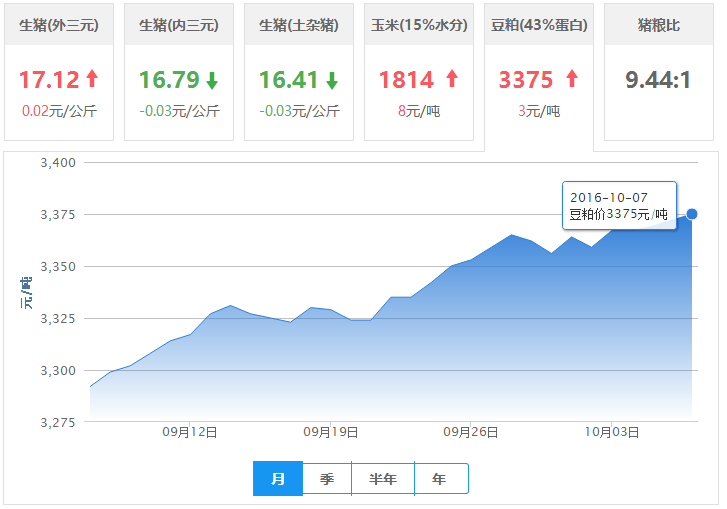The image size is (727, 509).
Task: Switch chart to 半年 half-year range
Action: (x=383, y=478)
